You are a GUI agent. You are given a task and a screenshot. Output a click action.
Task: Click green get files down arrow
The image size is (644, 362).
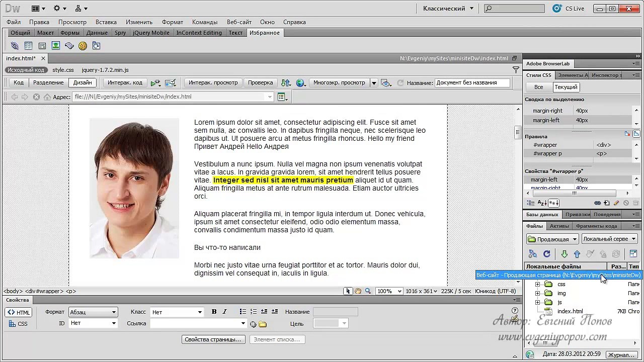[x=564, y=254]
